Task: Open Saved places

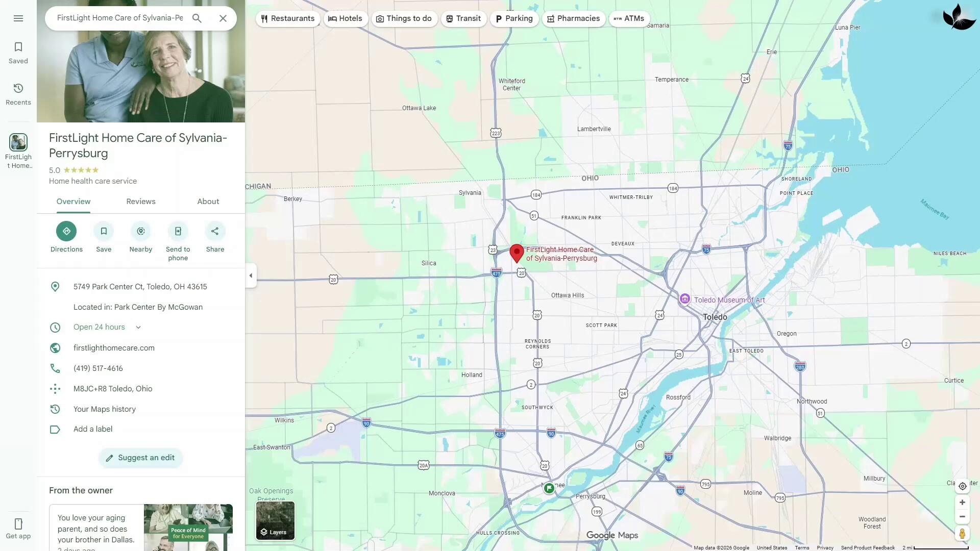Action: (x=18, y=53)
